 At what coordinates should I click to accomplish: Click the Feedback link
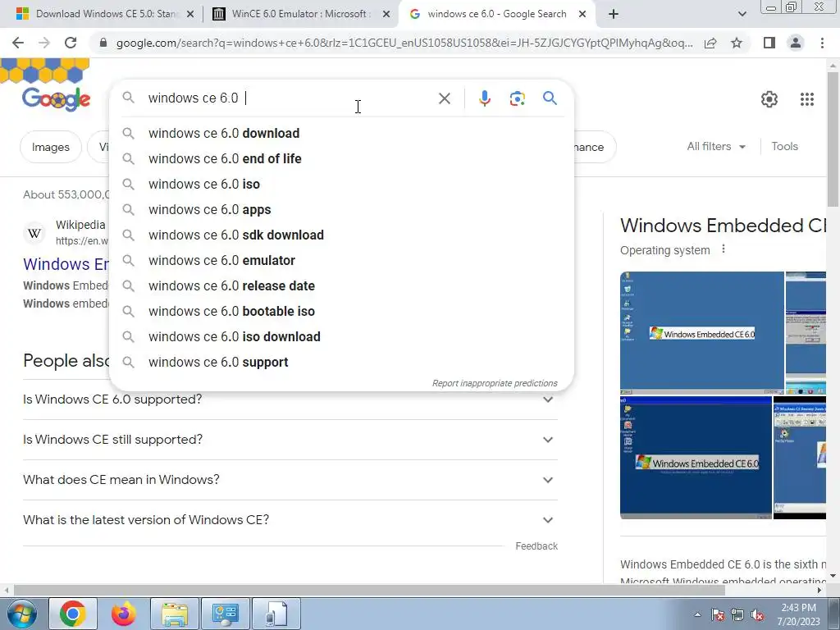click(536, 546)
